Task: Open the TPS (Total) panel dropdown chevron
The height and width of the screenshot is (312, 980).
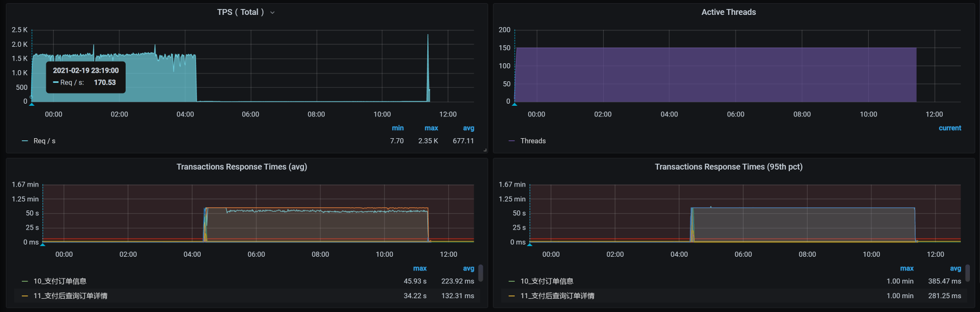Action: (273, 13)
